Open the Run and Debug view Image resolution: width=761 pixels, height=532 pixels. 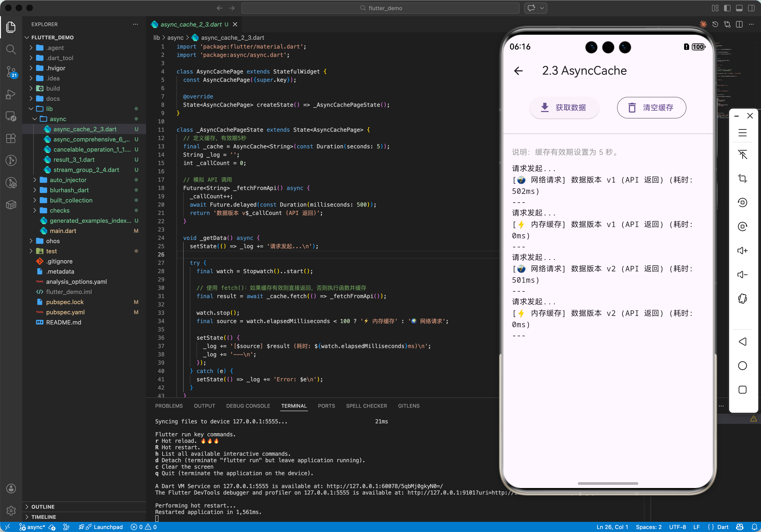[x=11, y=95]
